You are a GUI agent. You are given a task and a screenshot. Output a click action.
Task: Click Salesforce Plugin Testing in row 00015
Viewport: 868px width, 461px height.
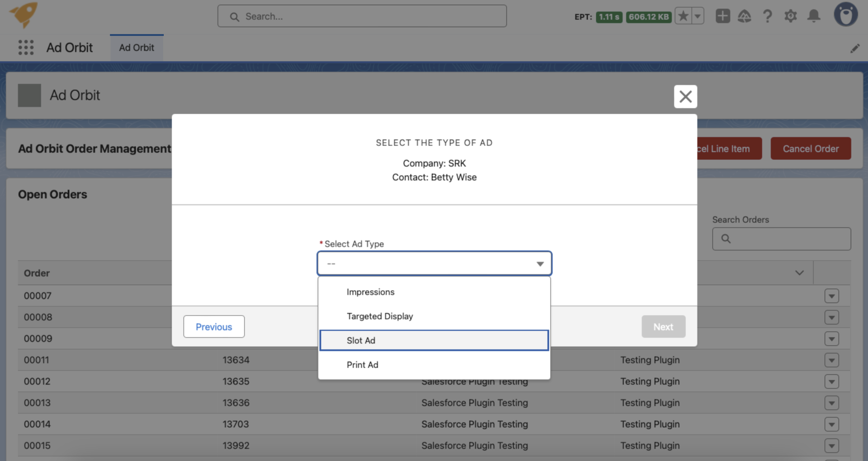pos(475,445)
